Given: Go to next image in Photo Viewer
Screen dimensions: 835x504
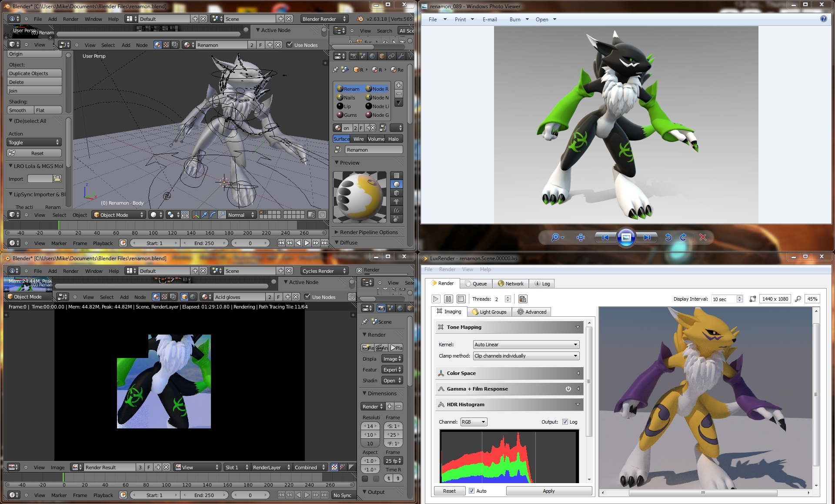Looking at the screenshot, I should coord(647,237).
